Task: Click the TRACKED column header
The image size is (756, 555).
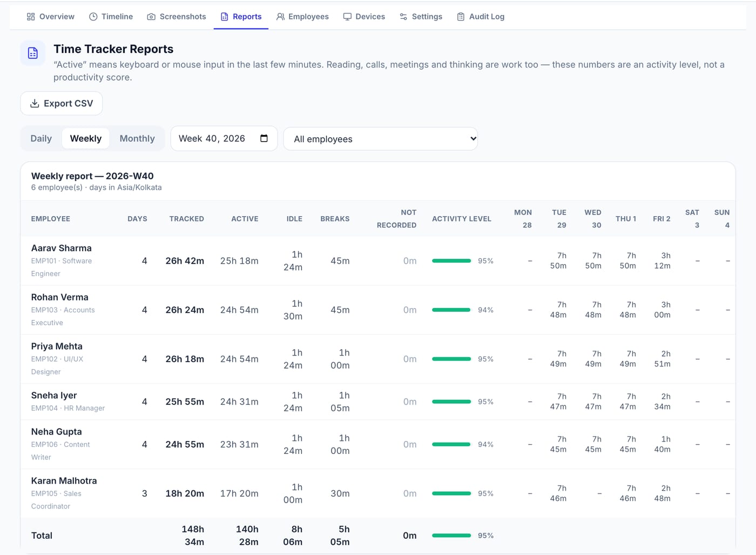Action: tap(187, 219)
